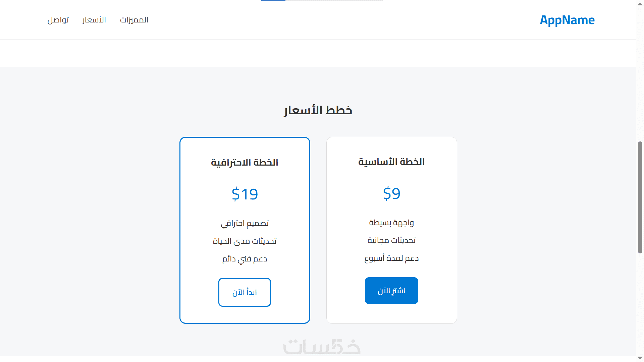Click the خمسات watermark logo
This screenshot has width=644, height=362.
click(322, 347)
